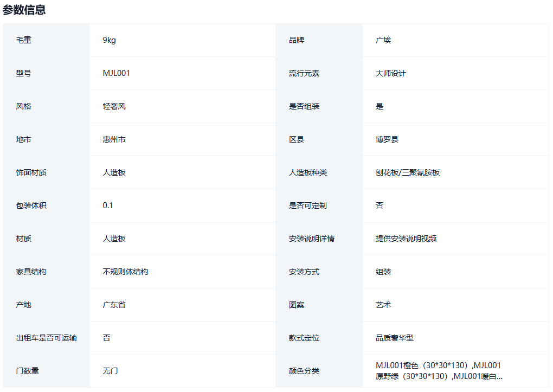Viewport: 553px width, 392px height.
Task: Select the 毛重 value 9kg
Action: [109, 40]
